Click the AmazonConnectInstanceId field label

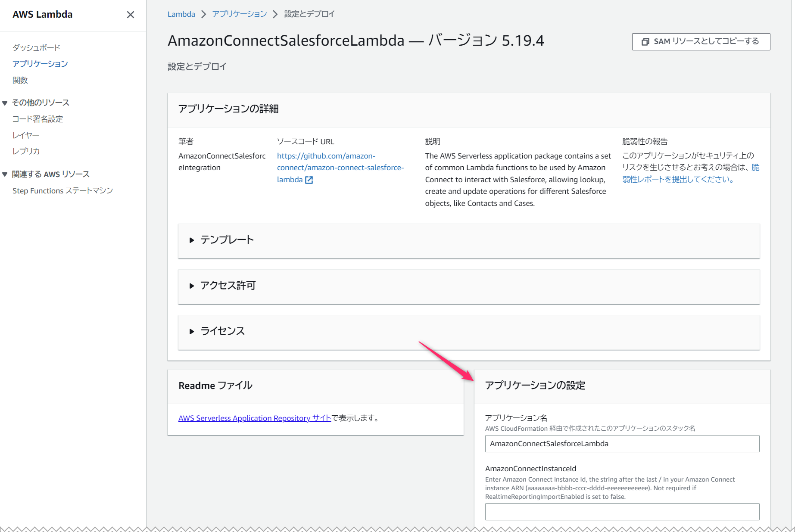[x=530, y=469]
